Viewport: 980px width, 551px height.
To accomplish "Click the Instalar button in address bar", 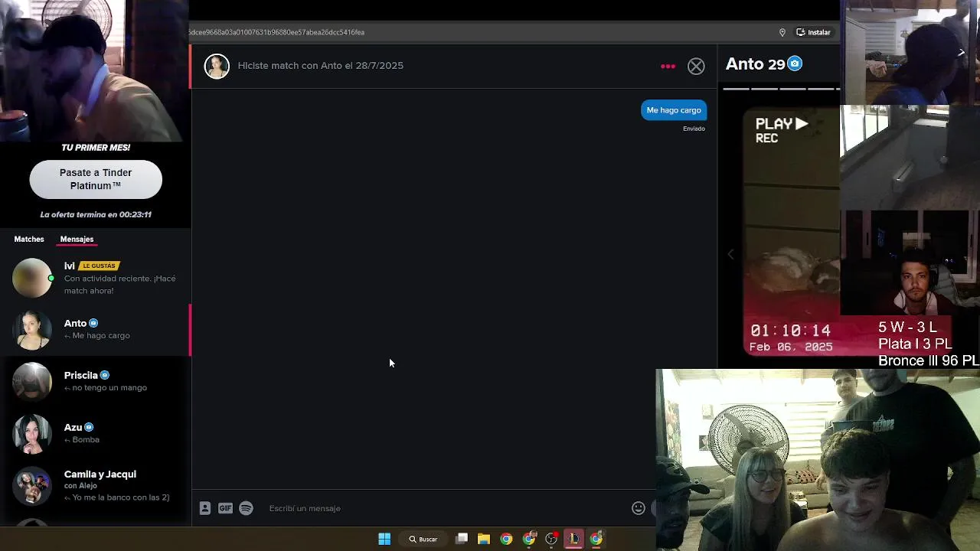I will (x=813, y=32).
